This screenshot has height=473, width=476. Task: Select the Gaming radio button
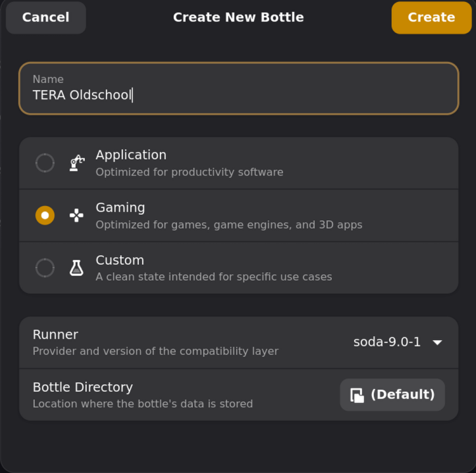click(x=45, y=215)
